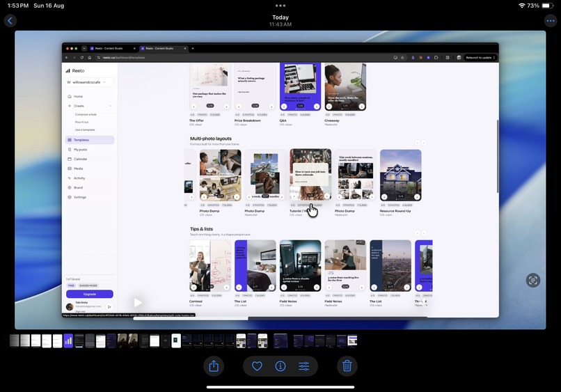Choose Pour it out under Create

point(82,122)
